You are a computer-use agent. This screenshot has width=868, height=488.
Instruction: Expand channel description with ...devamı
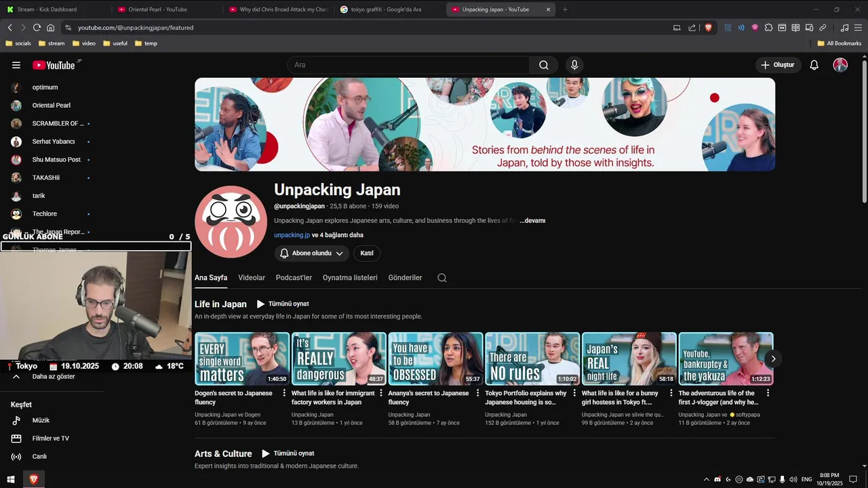pyautogui.click(x=532, y=221)
